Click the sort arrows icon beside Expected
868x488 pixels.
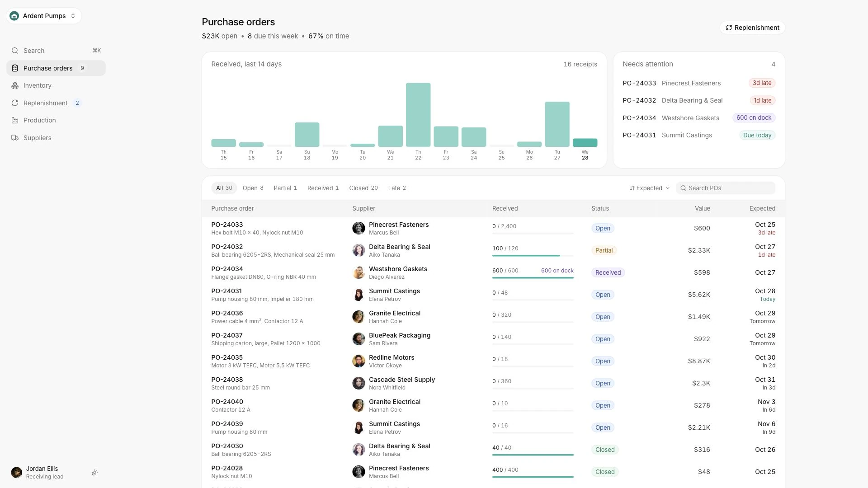click(632, 188)
